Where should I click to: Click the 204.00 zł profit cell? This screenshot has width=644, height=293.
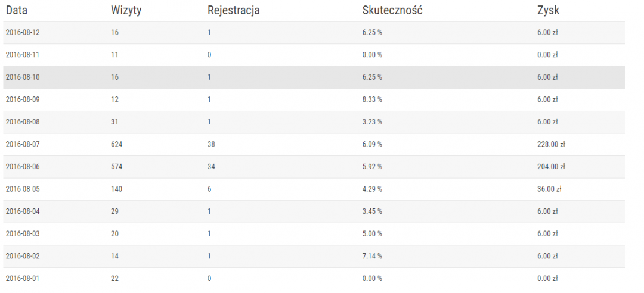click(x=551, y=167)
